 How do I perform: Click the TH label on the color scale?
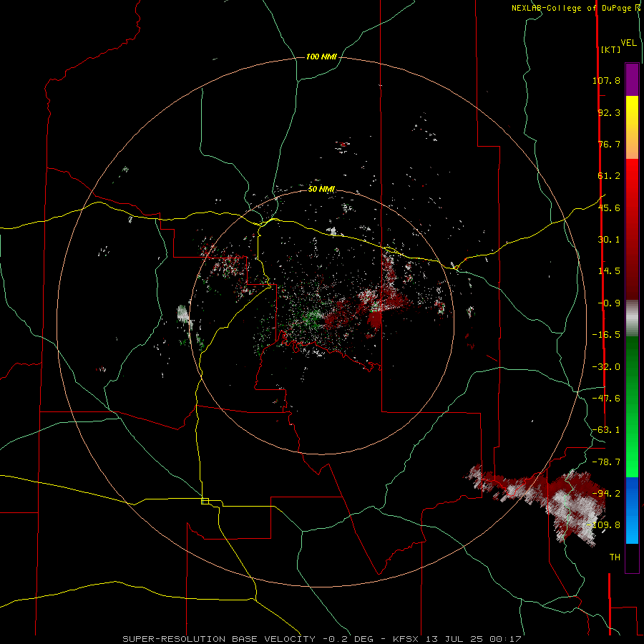[615, 557]
